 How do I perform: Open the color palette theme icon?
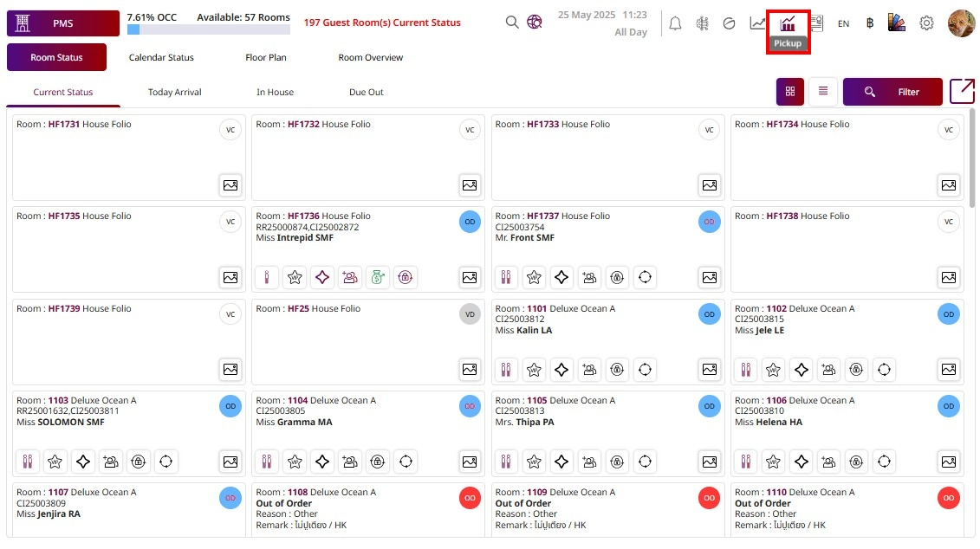click(x=897, y=23)
